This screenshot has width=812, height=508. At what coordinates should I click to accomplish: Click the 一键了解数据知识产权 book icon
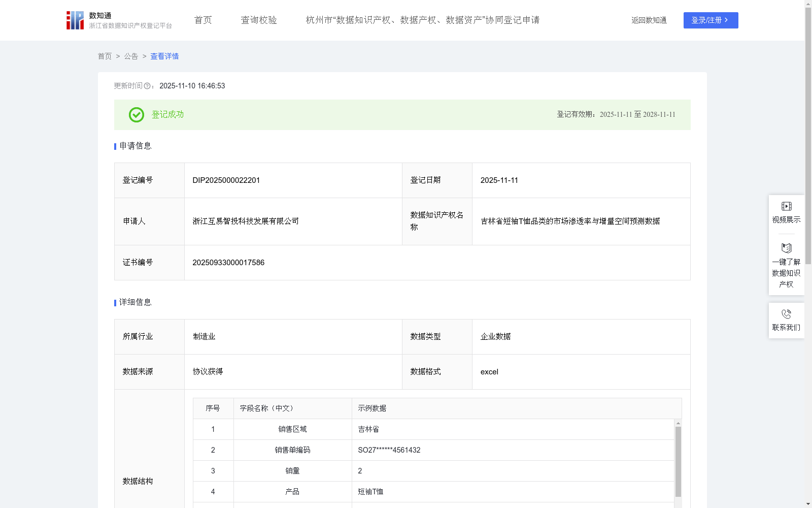point(786,248)
